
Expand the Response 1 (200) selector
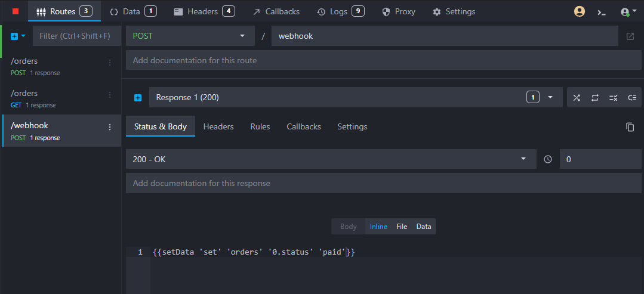(550, 98)
